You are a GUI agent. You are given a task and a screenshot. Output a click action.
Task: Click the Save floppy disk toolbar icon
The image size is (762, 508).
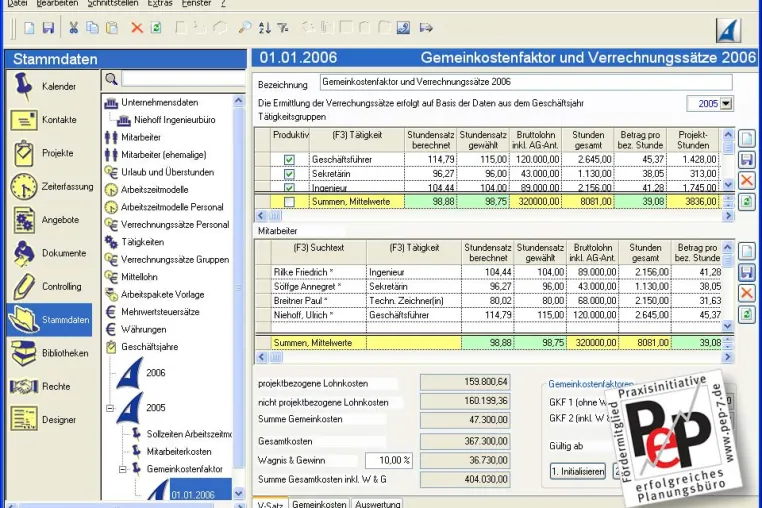[x=48, y=28]
